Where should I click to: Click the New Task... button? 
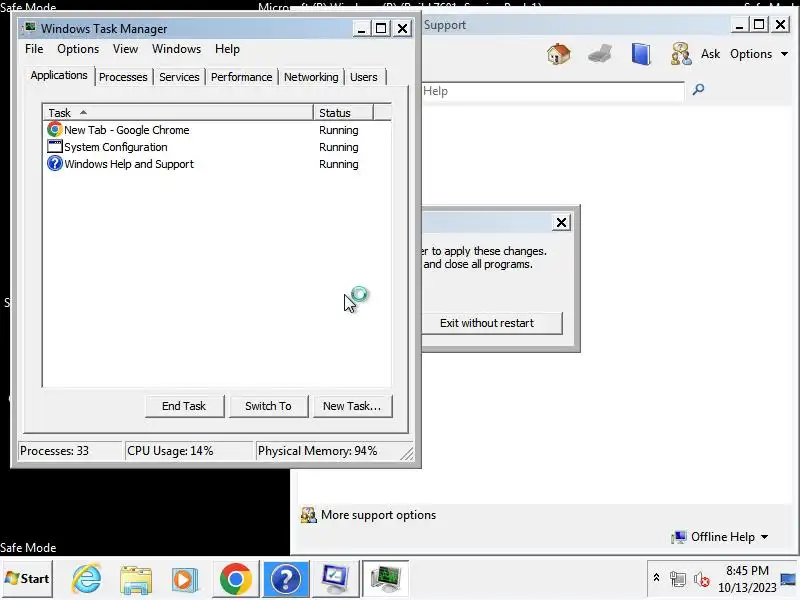pyautogui.click(x=352, y=406)
